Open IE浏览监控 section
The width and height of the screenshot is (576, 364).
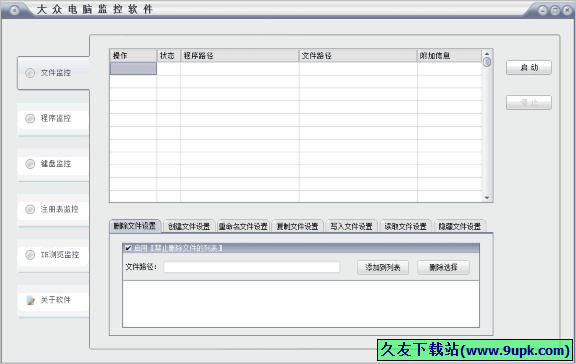point(53,255)
